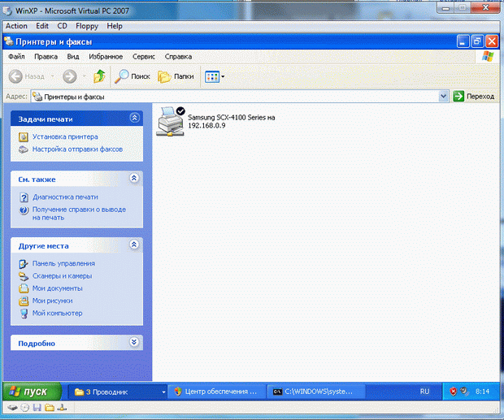Click the RU language indicator in the taskbar
504x420 pixels.
(x=424, y=392)
